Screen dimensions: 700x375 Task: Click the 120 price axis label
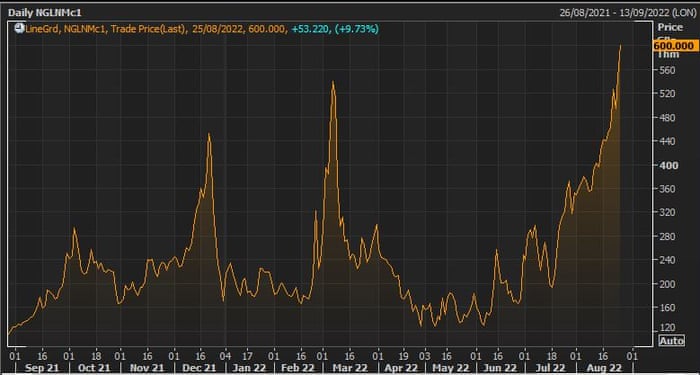[666, 329]
